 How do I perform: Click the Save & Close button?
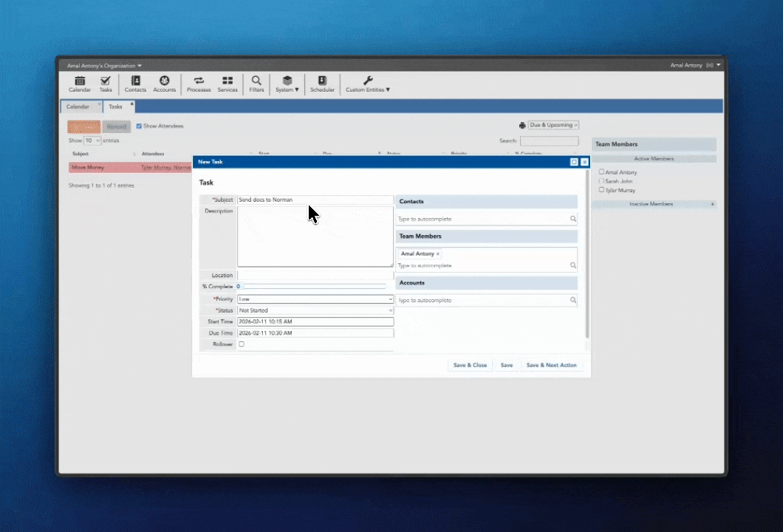click(470, 364)
